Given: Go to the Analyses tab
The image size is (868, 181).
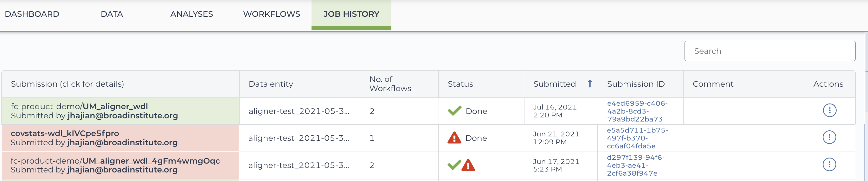Looking at the screenshot, I should click(x=192, y=14).
